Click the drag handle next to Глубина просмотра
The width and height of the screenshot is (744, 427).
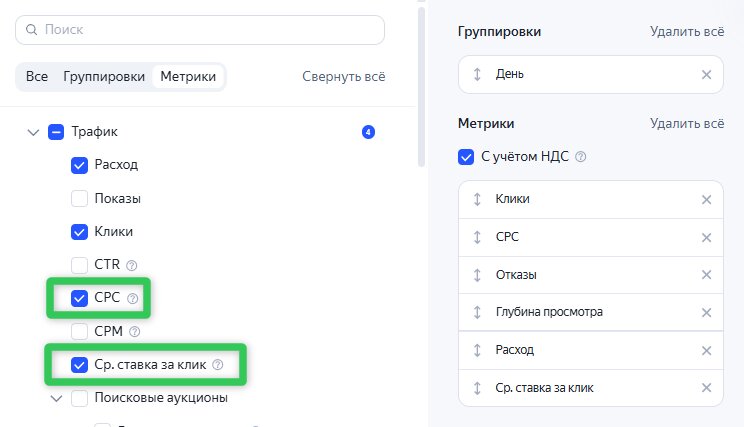click(x=477, y=312)
